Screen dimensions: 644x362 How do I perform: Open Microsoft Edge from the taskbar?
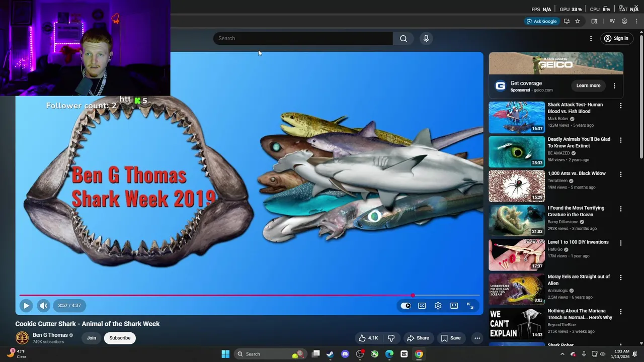[x=389, y=354]
